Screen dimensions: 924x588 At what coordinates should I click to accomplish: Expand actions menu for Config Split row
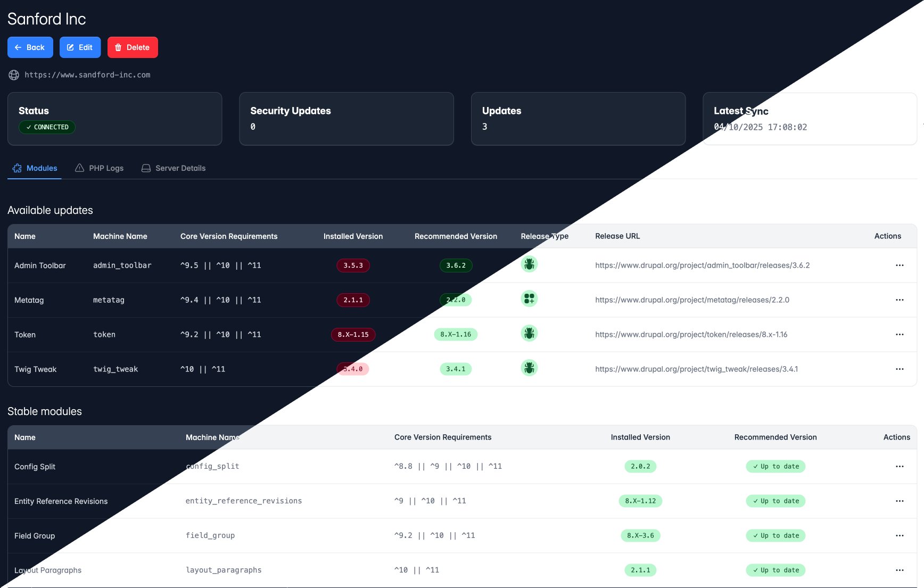[900, 467]
